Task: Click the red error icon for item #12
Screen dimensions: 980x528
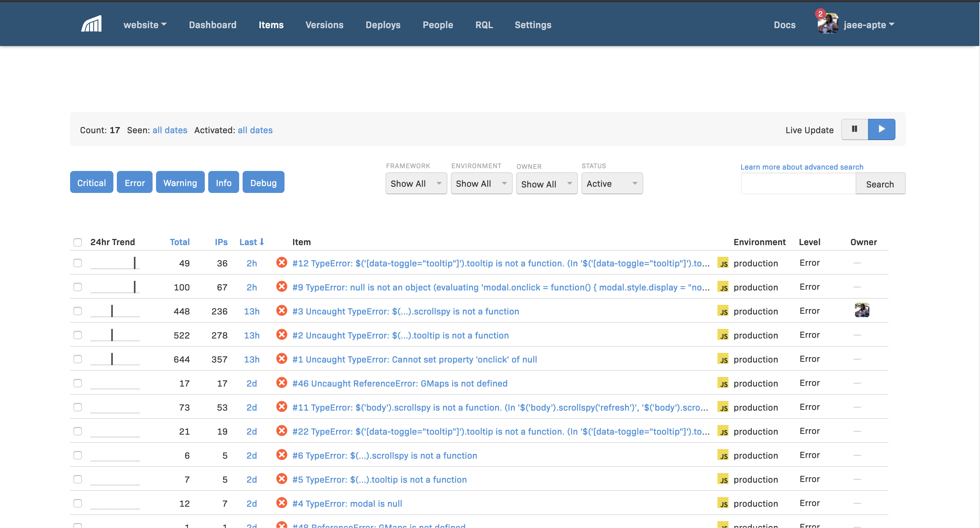Action: [x=281, y=262]
